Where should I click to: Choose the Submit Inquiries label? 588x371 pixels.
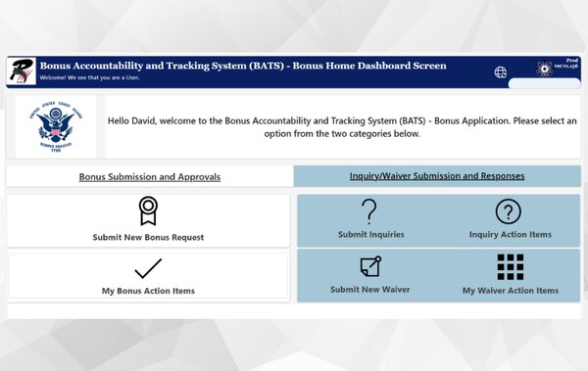tap(371, 235)
